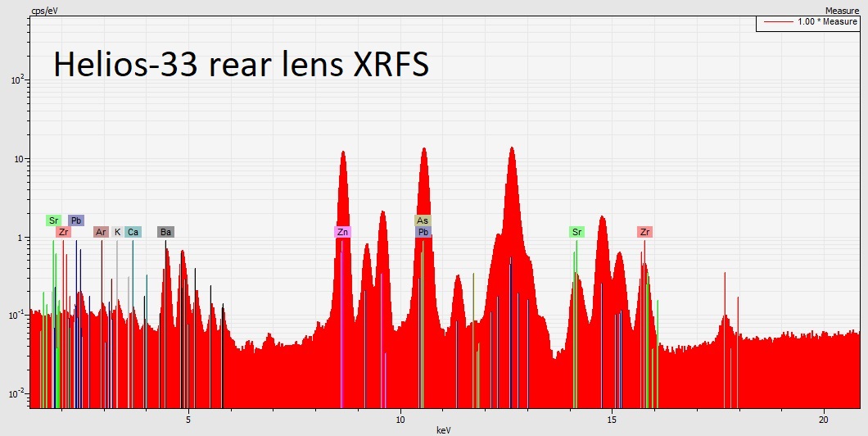Select the red Zr label below the low-energy Sr tag
This screenshot has height=436, width=868.
[64, 232]
